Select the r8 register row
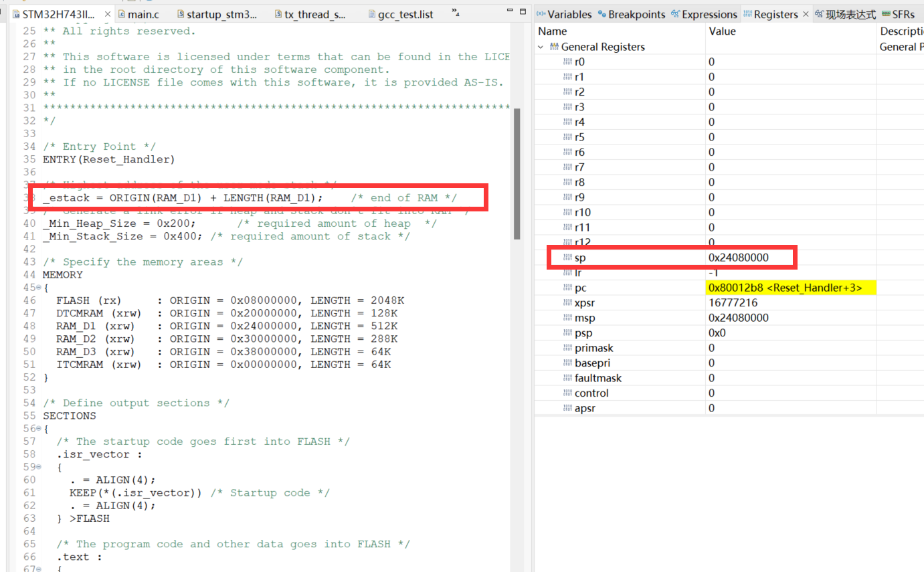The image size is (924, 572). point(729,183)
